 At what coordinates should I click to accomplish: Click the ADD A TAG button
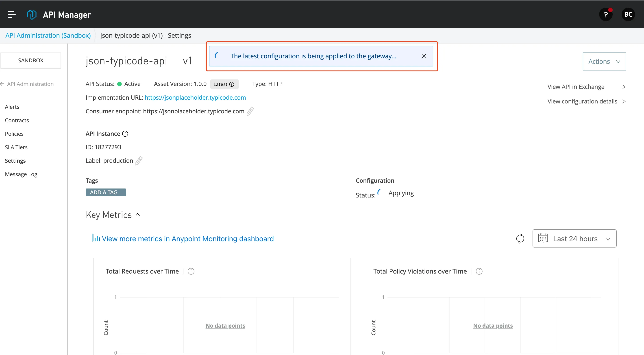(106, 192)
